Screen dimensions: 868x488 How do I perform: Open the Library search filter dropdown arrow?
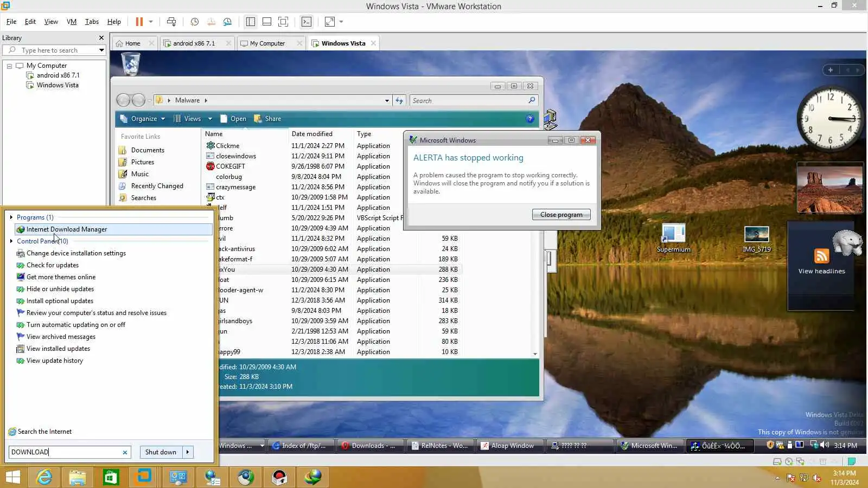101,50
